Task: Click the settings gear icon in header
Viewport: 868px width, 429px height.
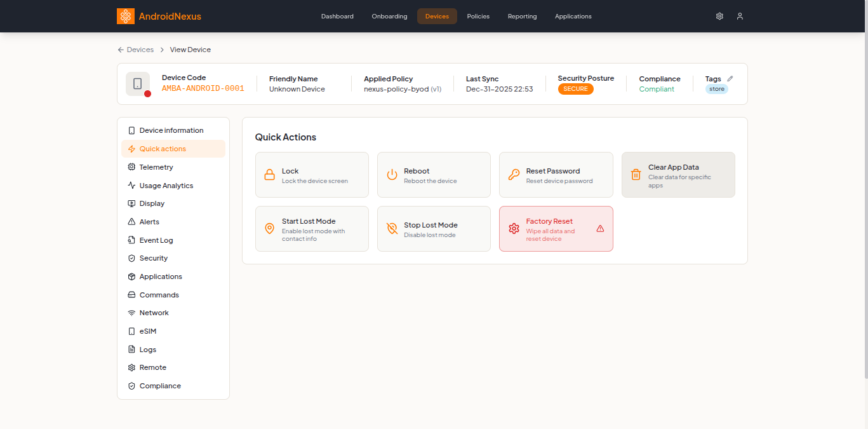Action: [719, 17]
